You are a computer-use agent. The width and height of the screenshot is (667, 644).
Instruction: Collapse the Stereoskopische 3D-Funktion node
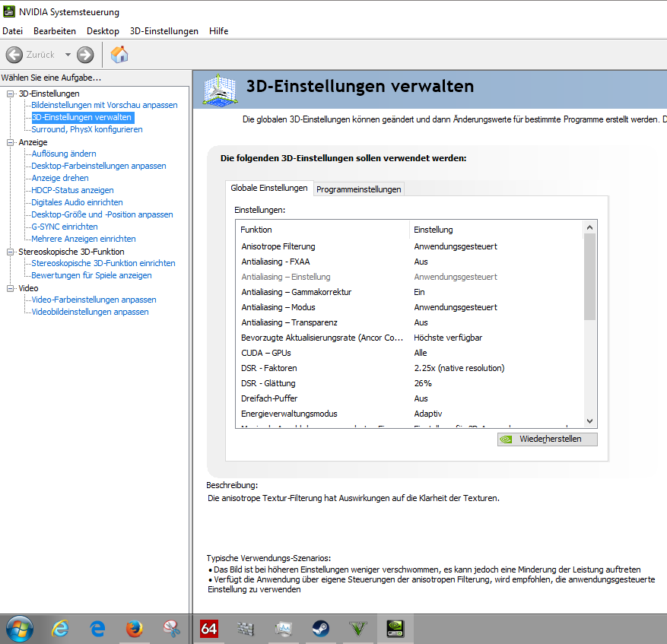click(x=10, y=252)
